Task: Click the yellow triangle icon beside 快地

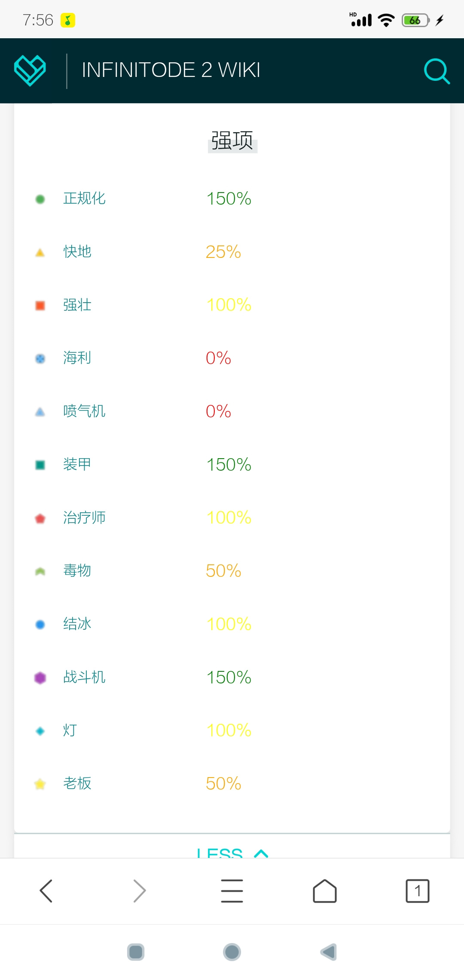Action: tap(40, 252)
